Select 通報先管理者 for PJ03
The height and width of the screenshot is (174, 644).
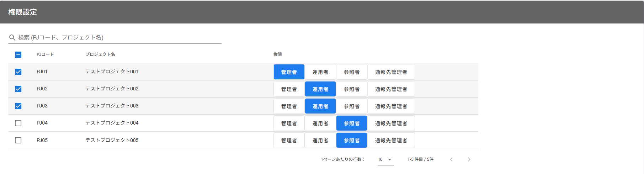(x=391, y=106)
